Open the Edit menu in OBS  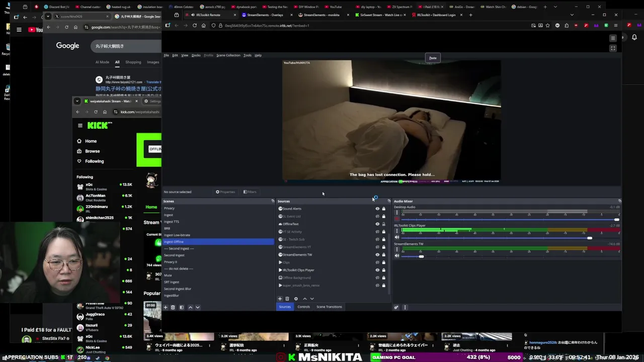(x=175, y=55)
